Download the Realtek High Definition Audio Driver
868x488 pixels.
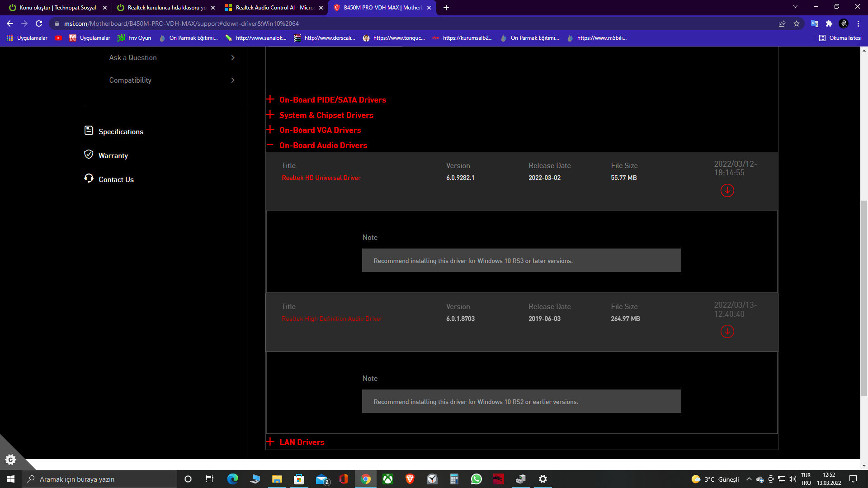(727, 332)
